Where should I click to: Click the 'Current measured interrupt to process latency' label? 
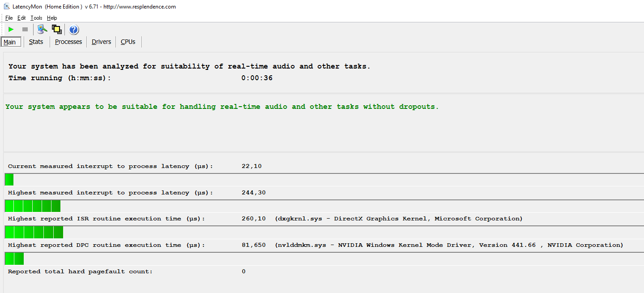(x=111, y=166)
